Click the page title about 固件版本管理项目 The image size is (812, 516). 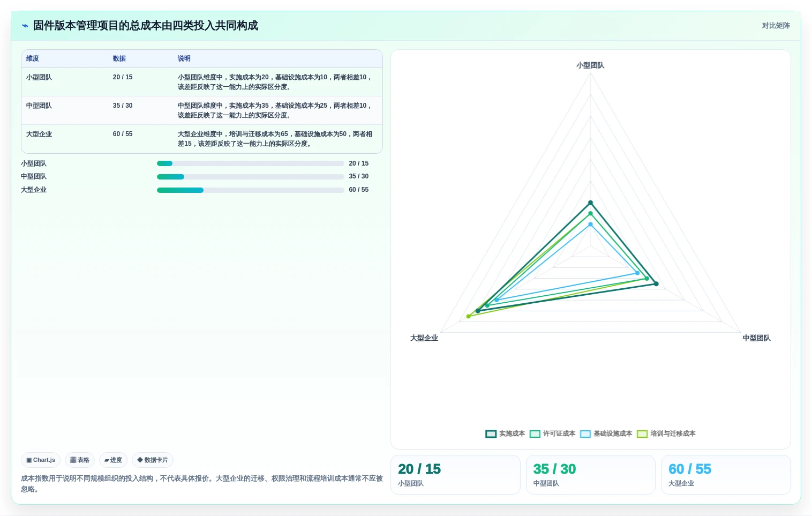point(146,26)
